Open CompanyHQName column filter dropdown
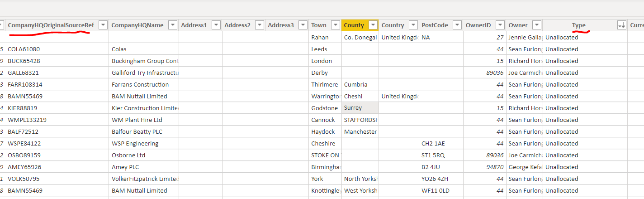The image size is (644, 199). click(x=173, y=25)
